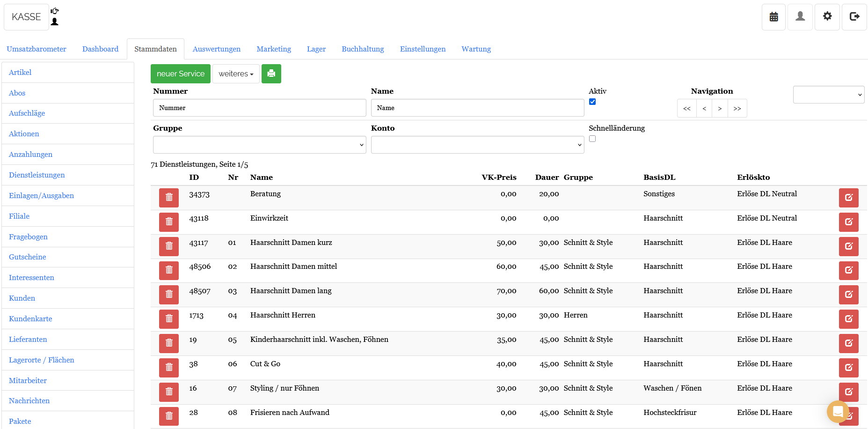Uncheck the Aktiv checkbox

pyautogui.click(x=592, y=102)
